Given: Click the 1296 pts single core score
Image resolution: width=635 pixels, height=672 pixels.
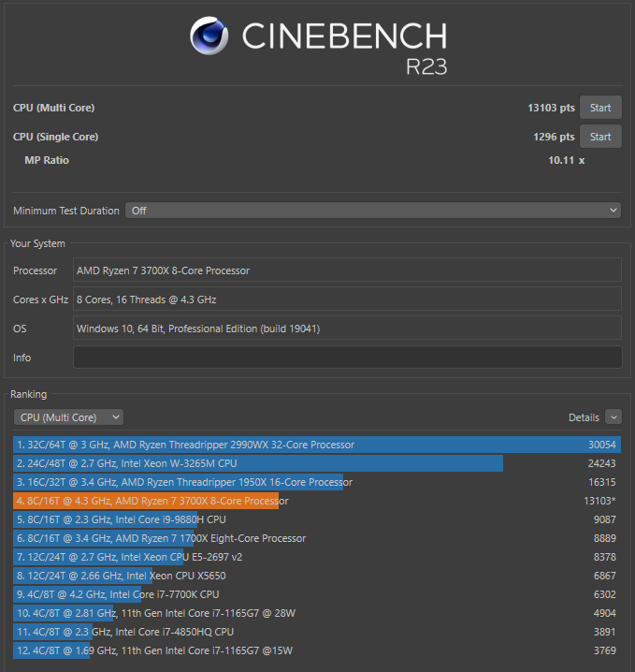Looking at the screenshot, I should (x=554, y=137).
